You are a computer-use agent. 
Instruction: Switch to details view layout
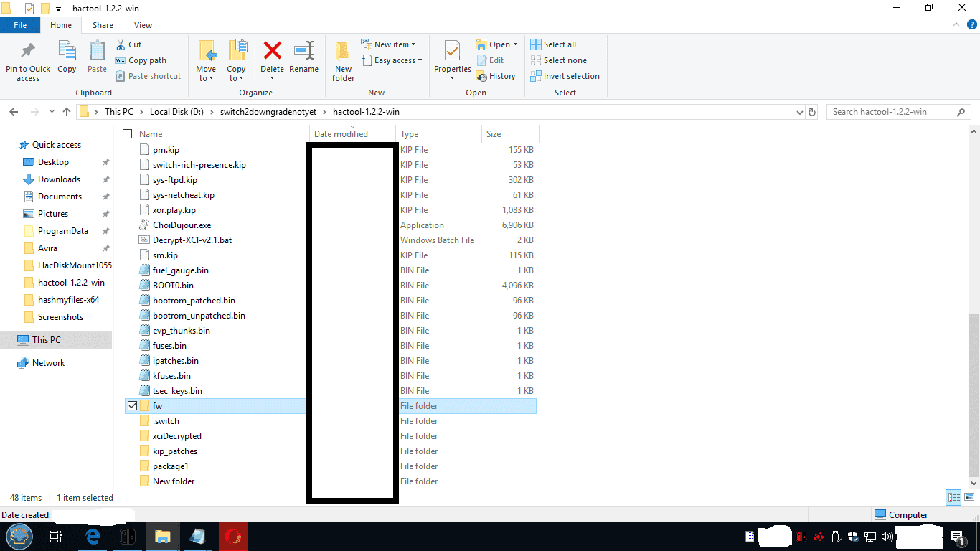point(953,497)
